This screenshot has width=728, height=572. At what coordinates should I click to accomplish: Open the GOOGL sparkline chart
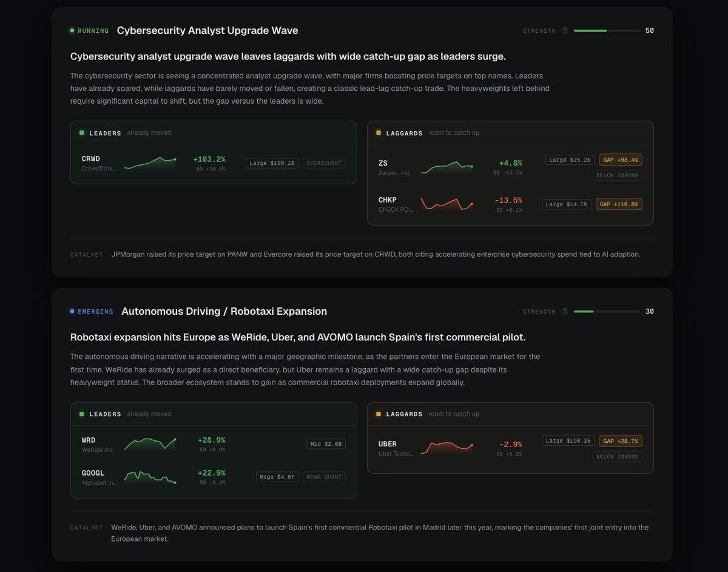[x=150, y=476]
